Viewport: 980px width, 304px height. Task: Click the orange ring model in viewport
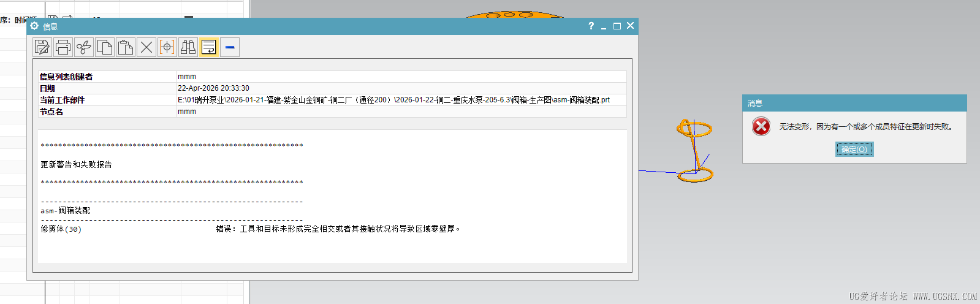tap(694, 151)
